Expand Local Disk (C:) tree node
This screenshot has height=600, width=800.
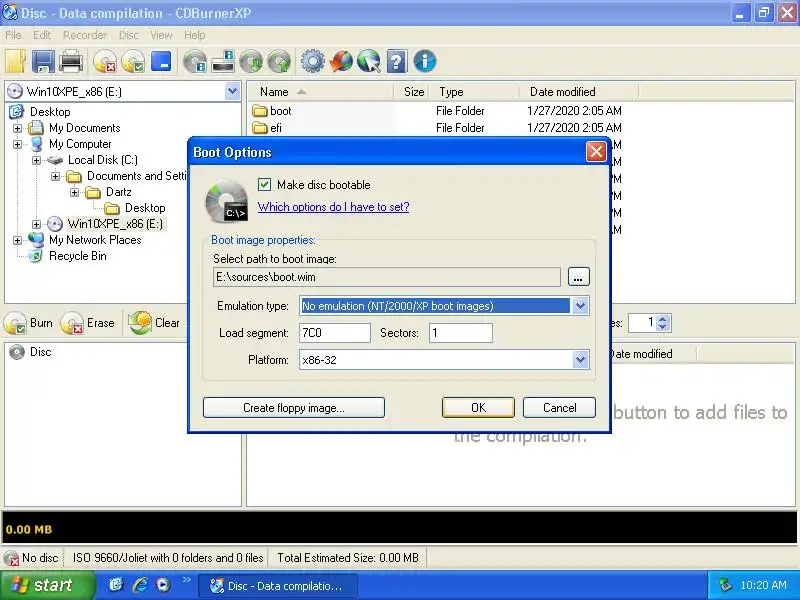point(36,160)
